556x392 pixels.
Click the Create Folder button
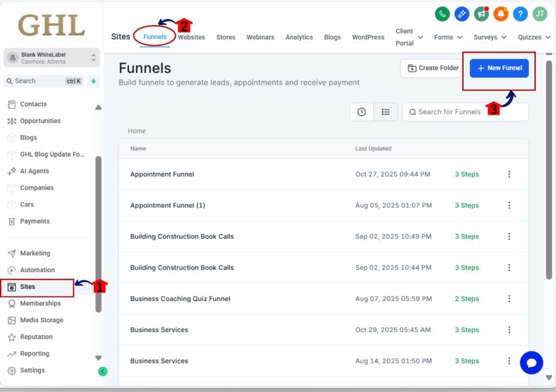pos(431,68)
